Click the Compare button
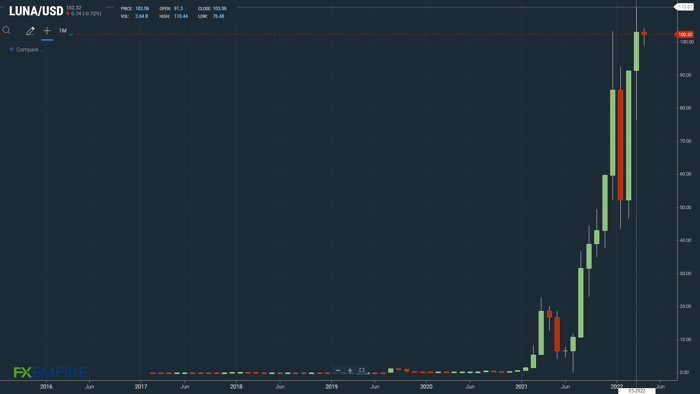This screenshot has width=700, height=394. coord(26,50)
